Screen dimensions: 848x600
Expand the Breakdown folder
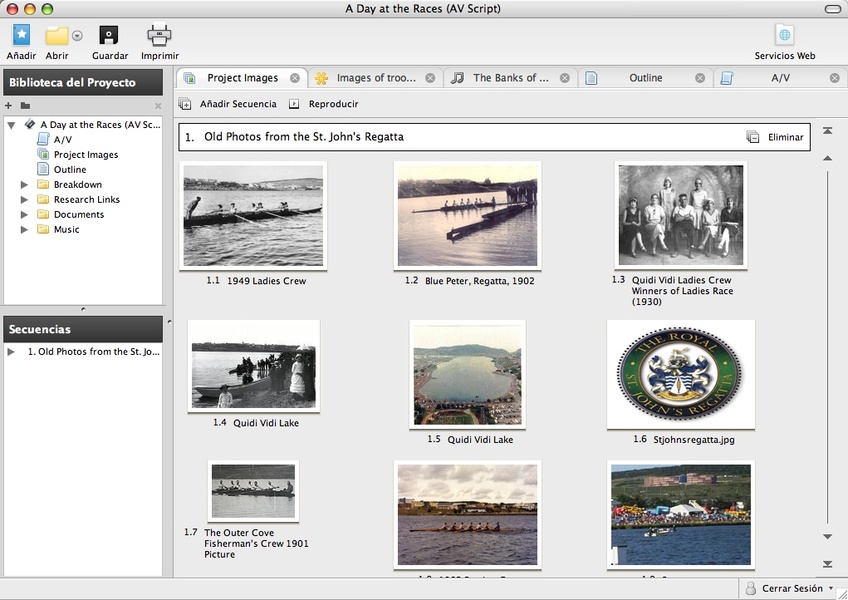click(x=24, y=184)
